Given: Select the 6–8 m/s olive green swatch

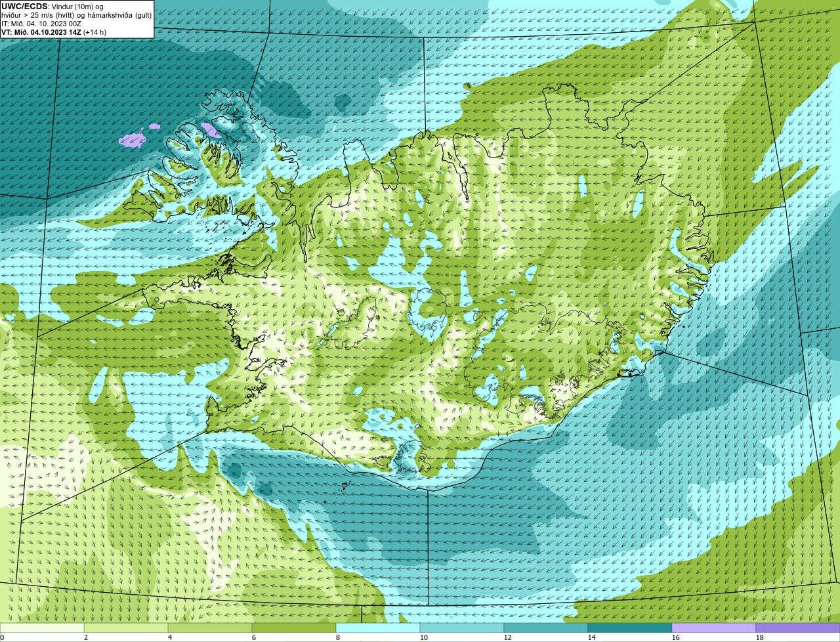Looking at the screenshot, I should [294, 628].
